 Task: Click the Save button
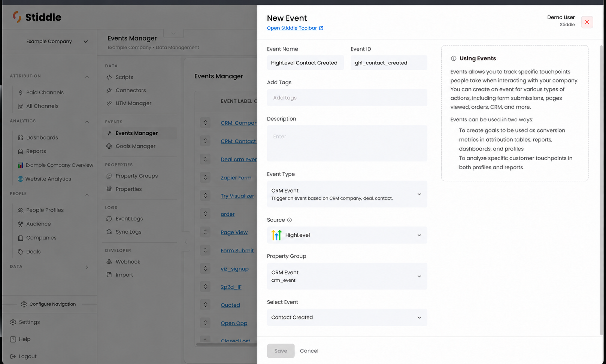click(x=281, y=351)
